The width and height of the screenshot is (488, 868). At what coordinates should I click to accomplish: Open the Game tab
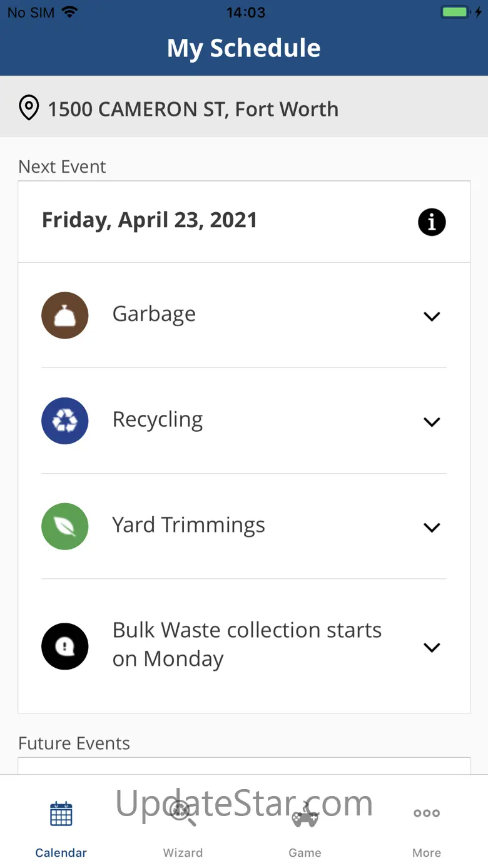tap(305, 826)
